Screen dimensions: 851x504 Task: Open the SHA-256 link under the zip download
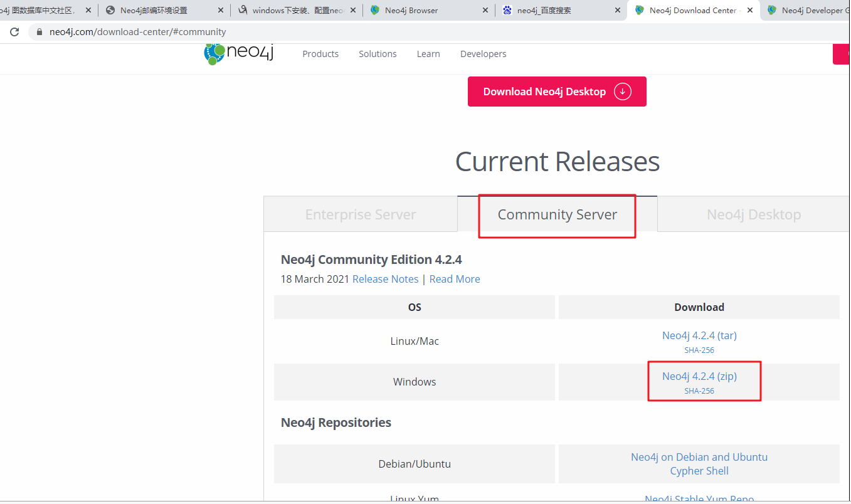[699, 391]
